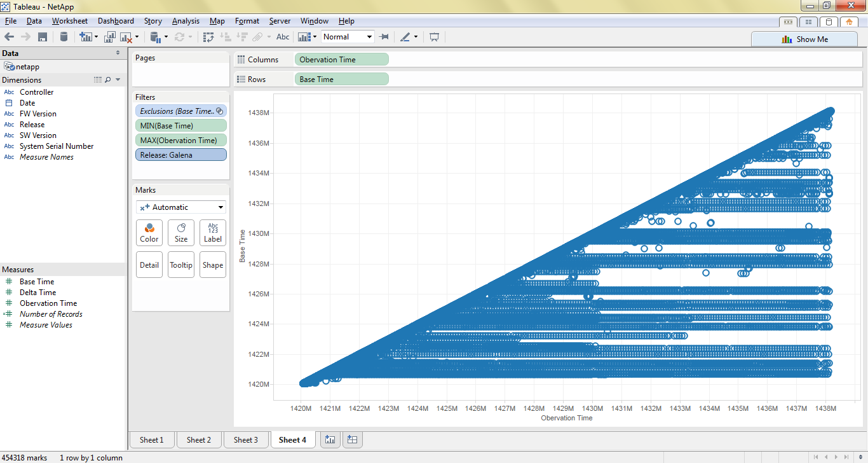Click the Obervation Time pill on Columns
Viewport: 868px width, 463px height.
(x=341, y=60)
